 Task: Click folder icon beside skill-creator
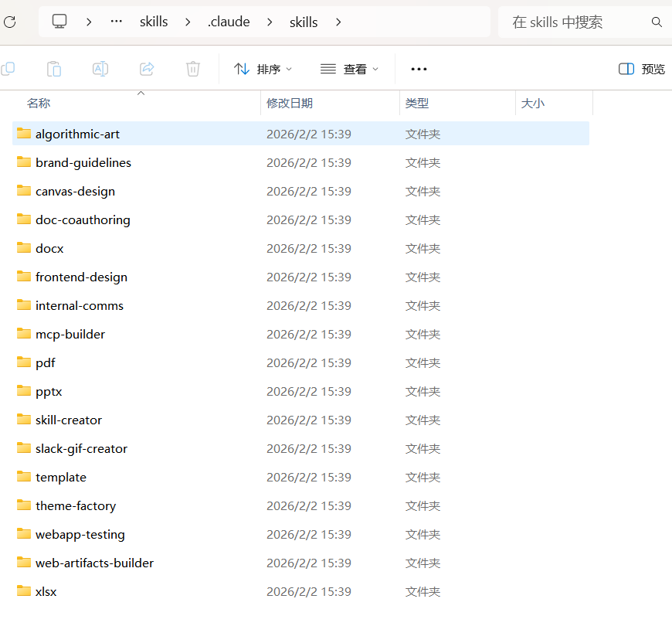24,420
